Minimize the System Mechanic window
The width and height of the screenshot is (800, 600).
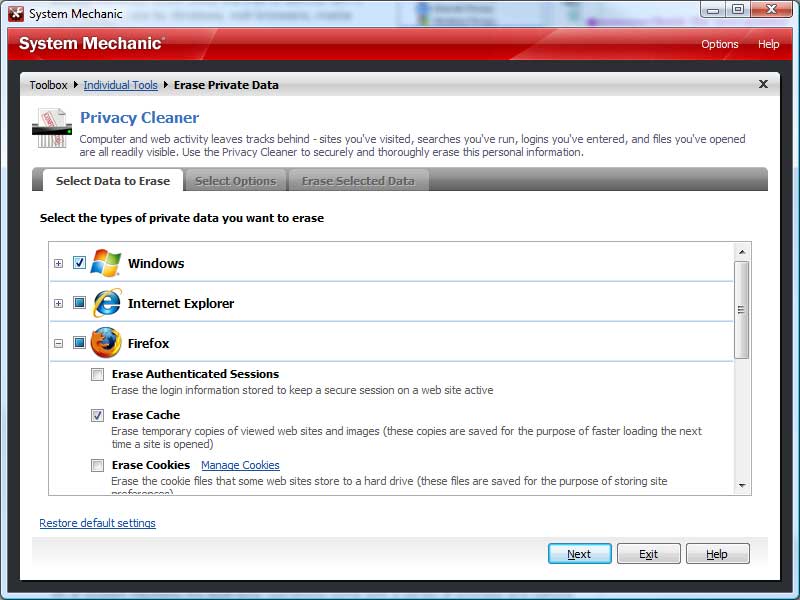coord(713,10)
